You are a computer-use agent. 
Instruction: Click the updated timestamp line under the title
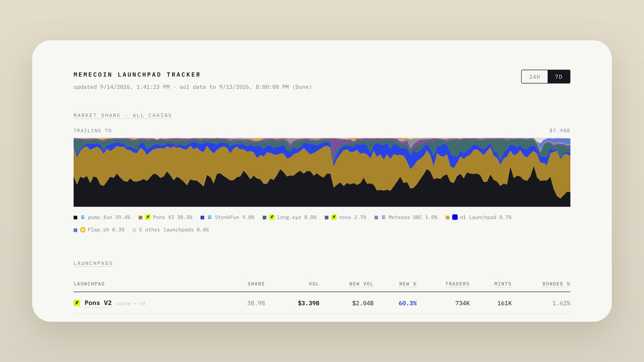pyautogui.click(x=193, y=87)
